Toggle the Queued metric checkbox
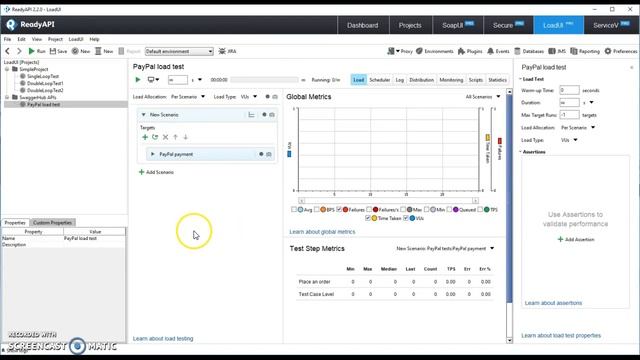This screenshot has width=640, height=360. coord(449,209)
